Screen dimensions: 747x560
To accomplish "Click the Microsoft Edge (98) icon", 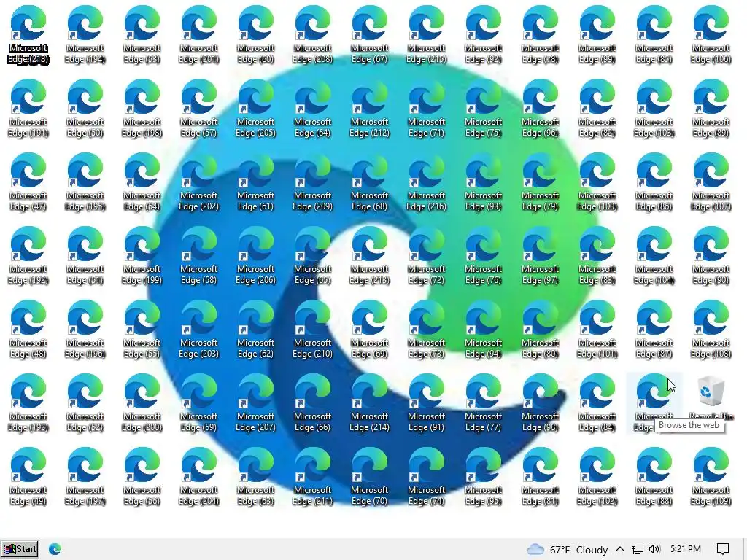I will 541,402.
